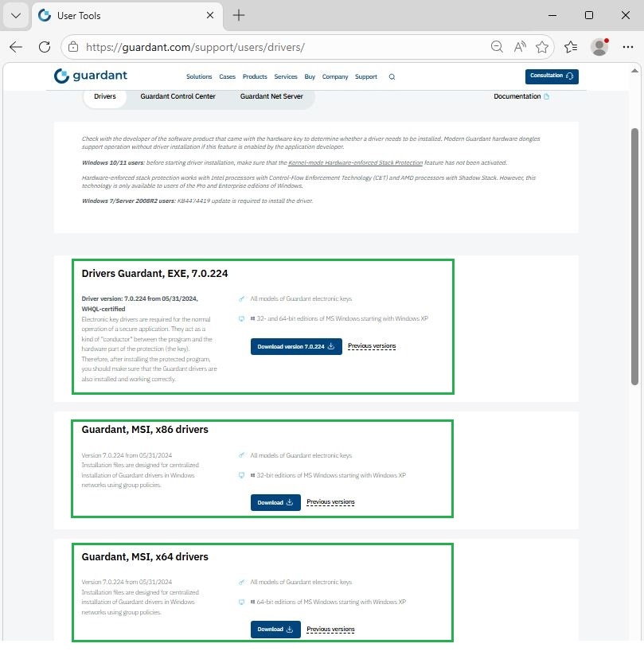Switch to Guardant Net Server tab
Screen dimensions: 644x659
click(x=271, y=96)
